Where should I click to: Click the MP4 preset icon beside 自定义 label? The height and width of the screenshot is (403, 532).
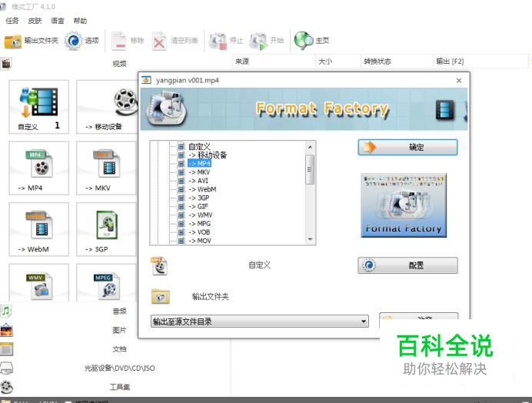(159, 266)
